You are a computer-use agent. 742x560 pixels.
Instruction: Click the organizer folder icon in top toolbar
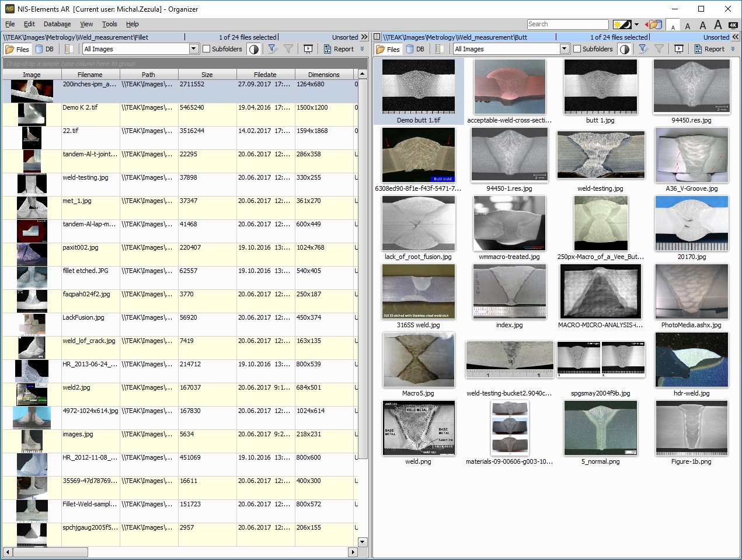point(654,24)
